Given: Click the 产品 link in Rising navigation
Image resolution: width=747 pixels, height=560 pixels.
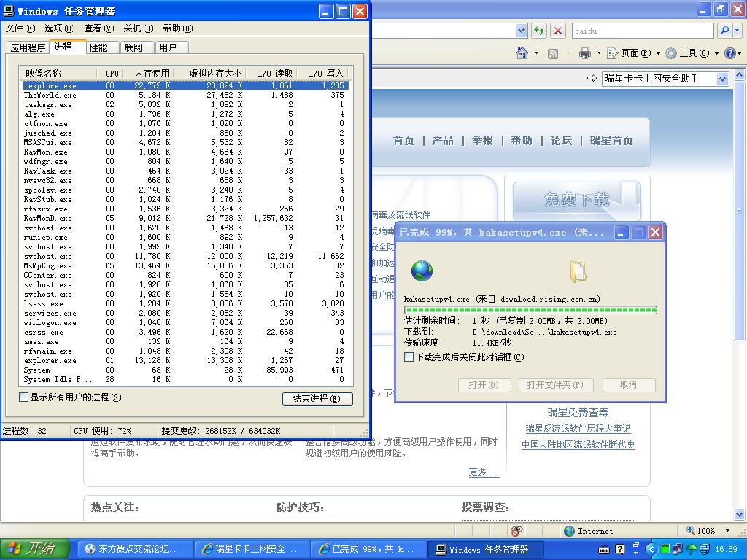Looking at the screenshot, I should 443,141.
